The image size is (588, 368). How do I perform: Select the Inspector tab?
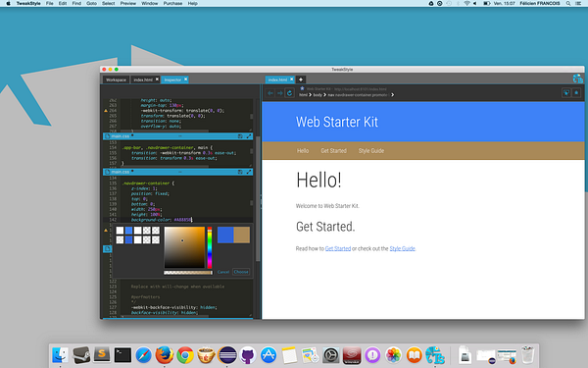(x=172, y=79)
